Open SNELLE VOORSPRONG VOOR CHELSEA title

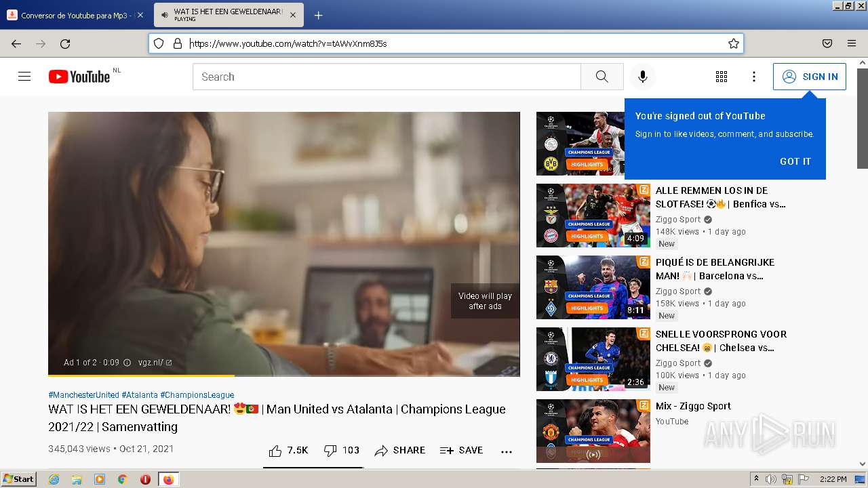click(722, 341)
